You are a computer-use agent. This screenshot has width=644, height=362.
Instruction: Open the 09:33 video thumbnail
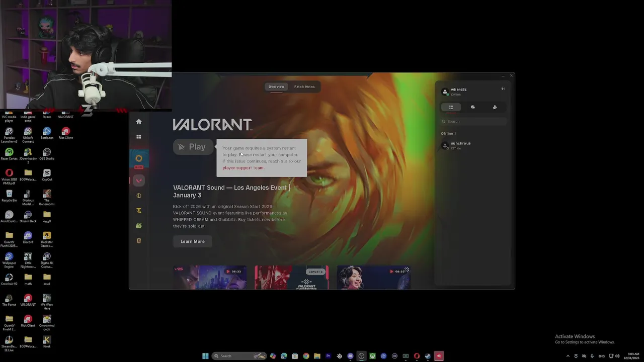(373, 278)
